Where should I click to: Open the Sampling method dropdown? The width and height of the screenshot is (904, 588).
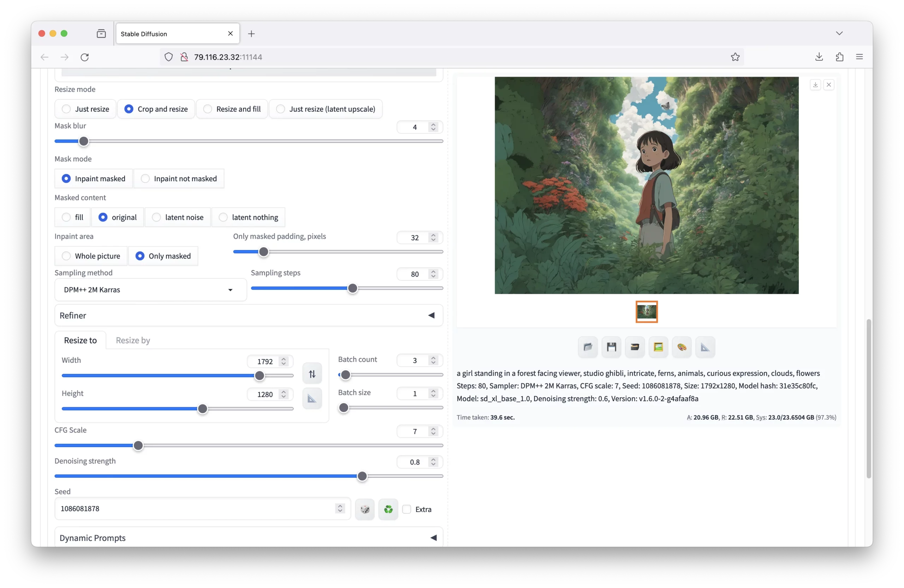tap(151, 290)
